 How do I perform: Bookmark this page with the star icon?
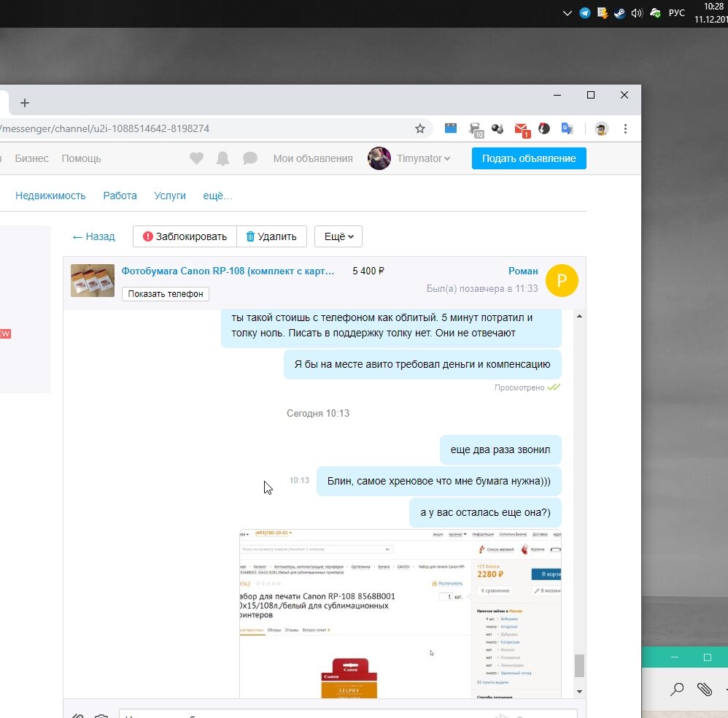point(419,128)
